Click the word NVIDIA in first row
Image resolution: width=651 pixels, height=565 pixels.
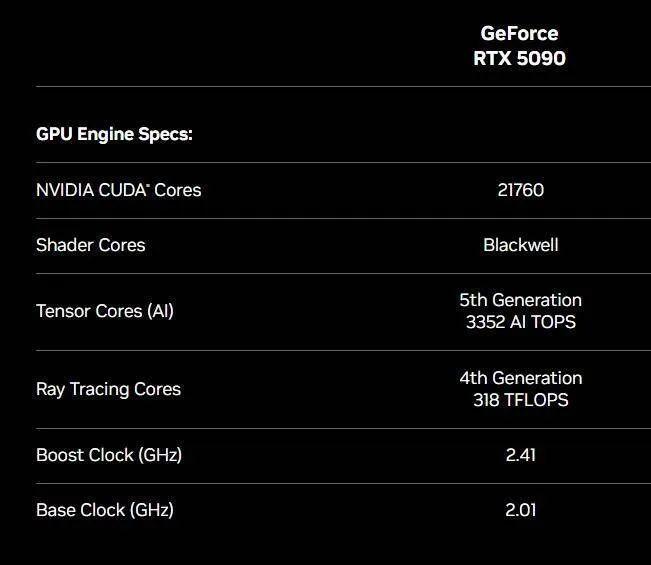coord(66,190)
